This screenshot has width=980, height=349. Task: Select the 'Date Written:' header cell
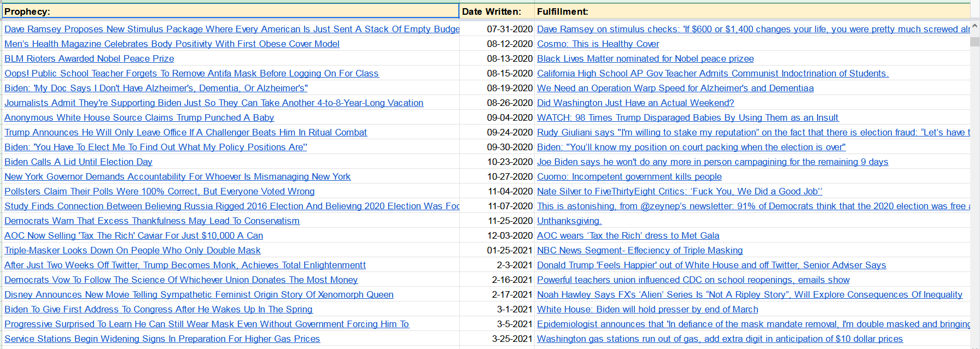click(x=497, y=11)
